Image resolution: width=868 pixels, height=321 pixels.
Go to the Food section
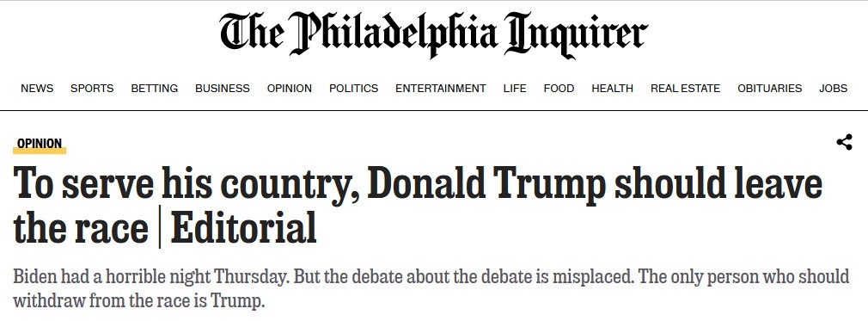pos(559,88)
